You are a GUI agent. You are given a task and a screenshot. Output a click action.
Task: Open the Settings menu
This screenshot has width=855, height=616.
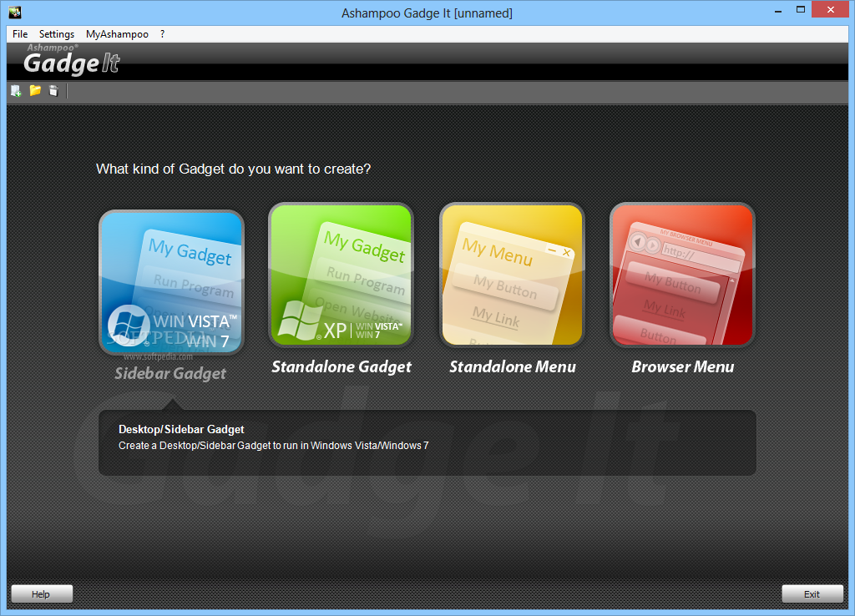57,33
